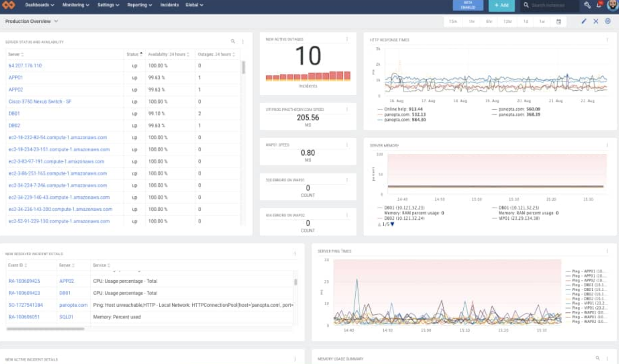This screenshot has height=364, width=619.
Task: Open the New Resolved Incident Details widget menu
Action: tap(295, 254)
